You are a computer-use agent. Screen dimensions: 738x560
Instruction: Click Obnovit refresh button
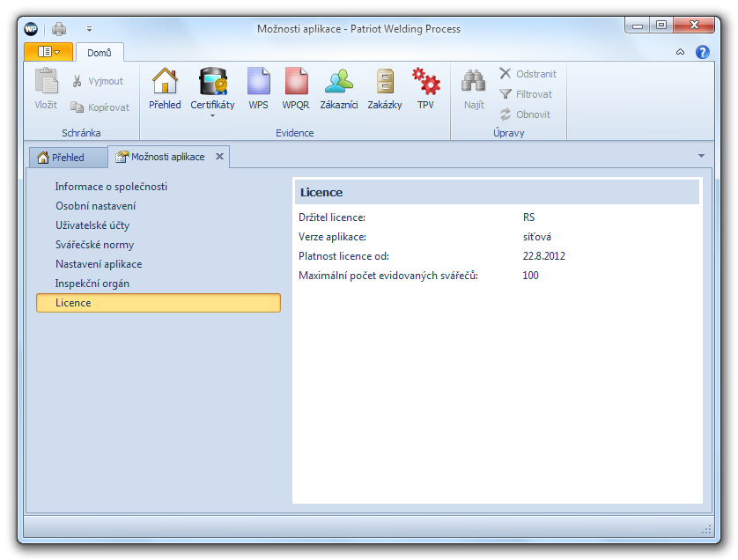tap(524, 114)
